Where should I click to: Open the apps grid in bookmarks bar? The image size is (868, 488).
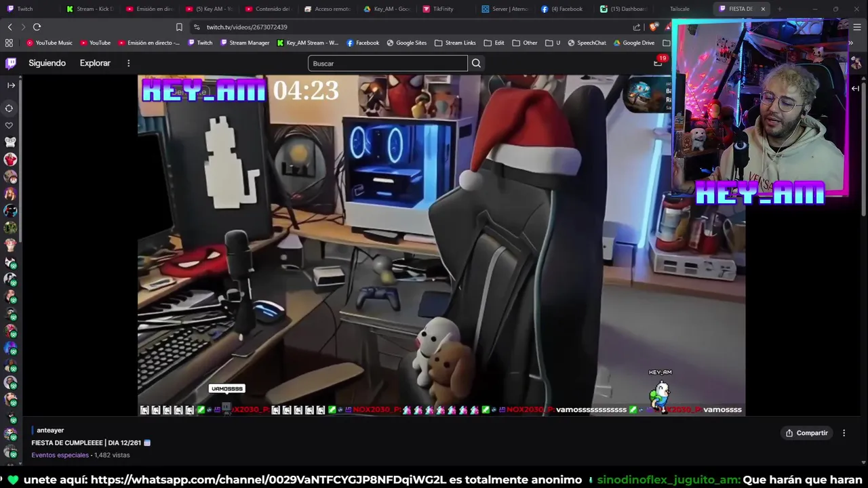coord(9,43)
